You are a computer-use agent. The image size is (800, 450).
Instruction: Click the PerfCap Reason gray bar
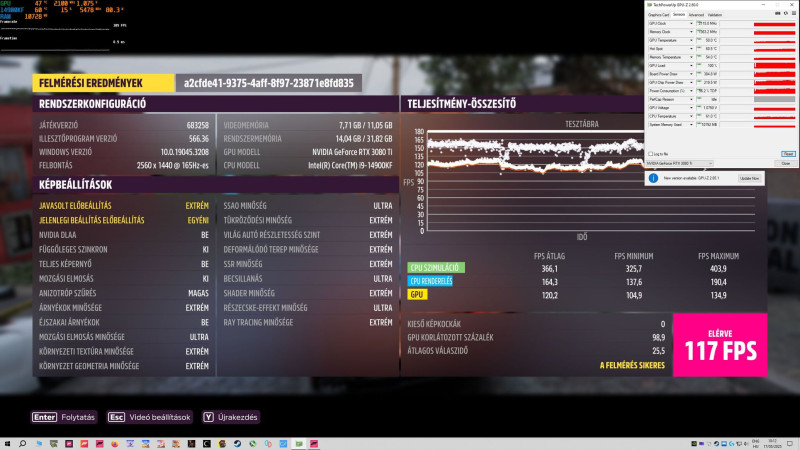pyautogui.click(x=774, y=99)
